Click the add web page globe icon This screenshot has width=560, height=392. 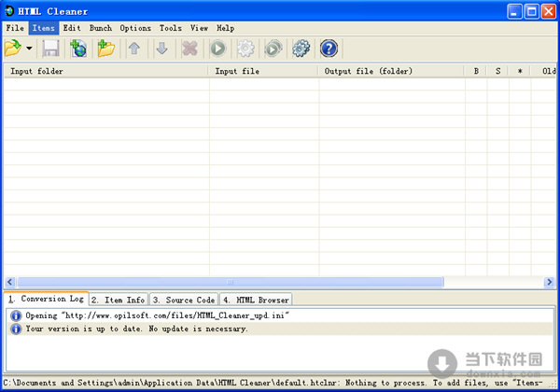pyautogui.click(x=78, y=49)
